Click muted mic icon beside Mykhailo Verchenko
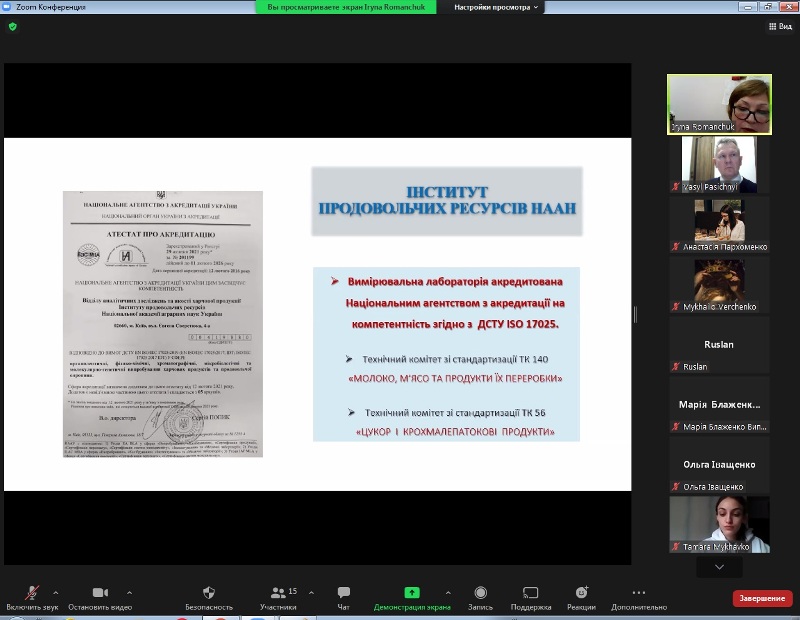The width and height of the screenshot is (800, 620). tap(676, 307)
